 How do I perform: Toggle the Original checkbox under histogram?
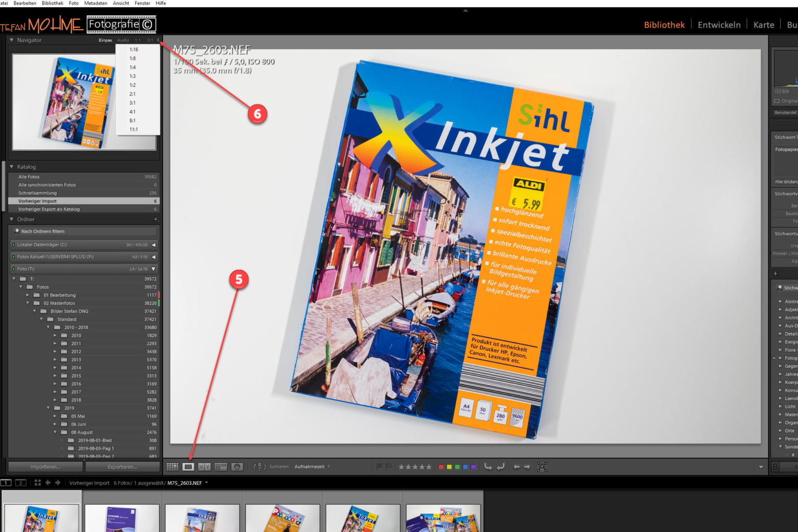tap(777, 101)
